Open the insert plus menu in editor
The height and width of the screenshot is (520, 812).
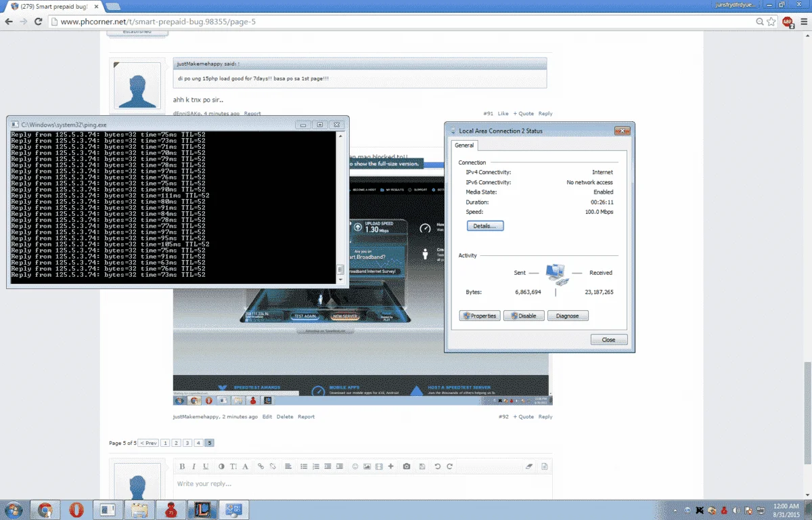(390, 467)
